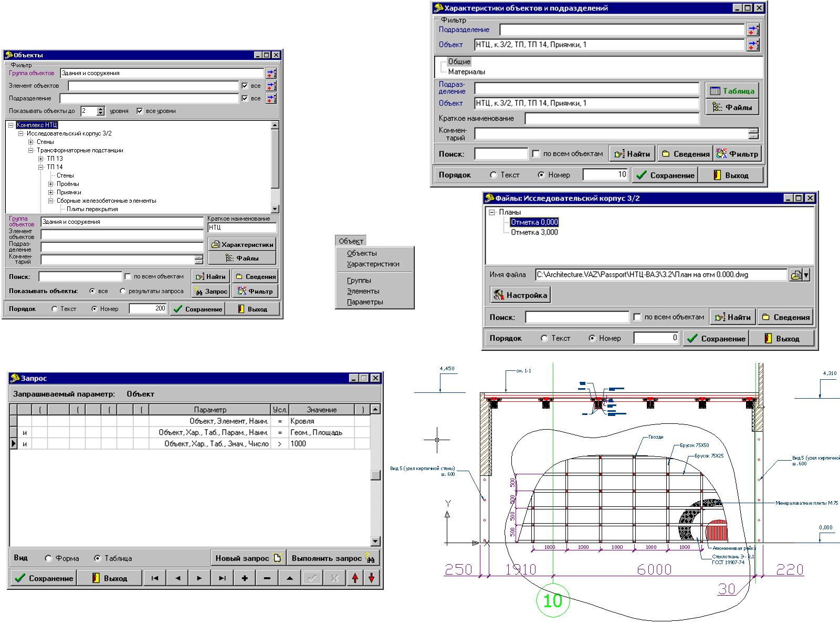This screenshot has height=624, width=840.
Task: Click the Объекты tree vertical scrollbar thumb
Action: (275, 158)
